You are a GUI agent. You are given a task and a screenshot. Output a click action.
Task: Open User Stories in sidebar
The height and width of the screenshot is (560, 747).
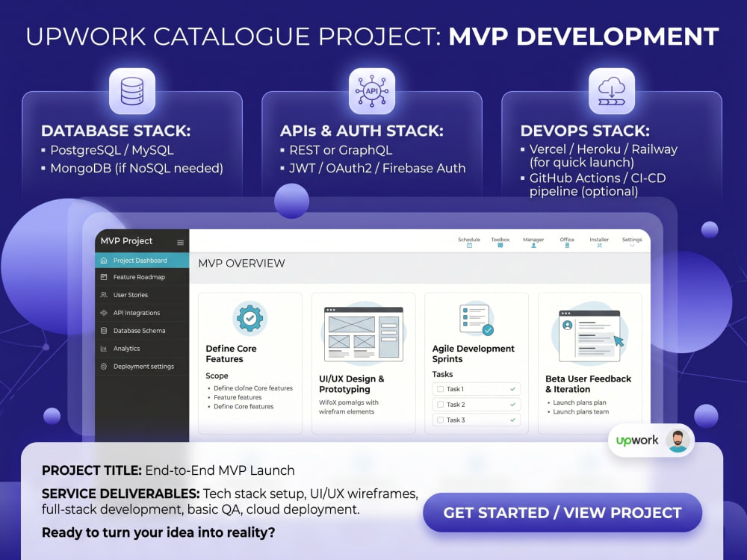142,295
